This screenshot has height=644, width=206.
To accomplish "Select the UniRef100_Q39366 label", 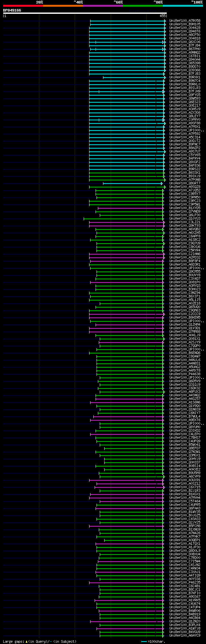I will [185, 70].
